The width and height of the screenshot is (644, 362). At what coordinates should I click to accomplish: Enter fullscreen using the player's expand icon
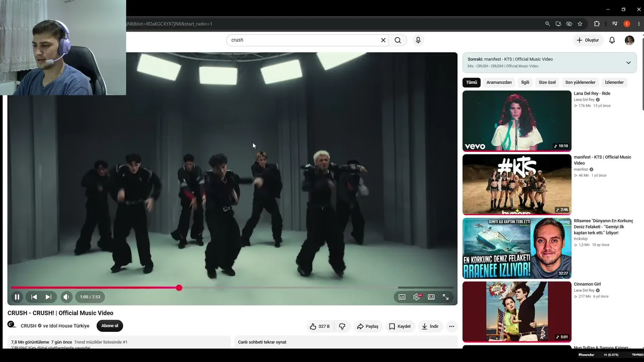pyautogui.click(x=446, y=297)
